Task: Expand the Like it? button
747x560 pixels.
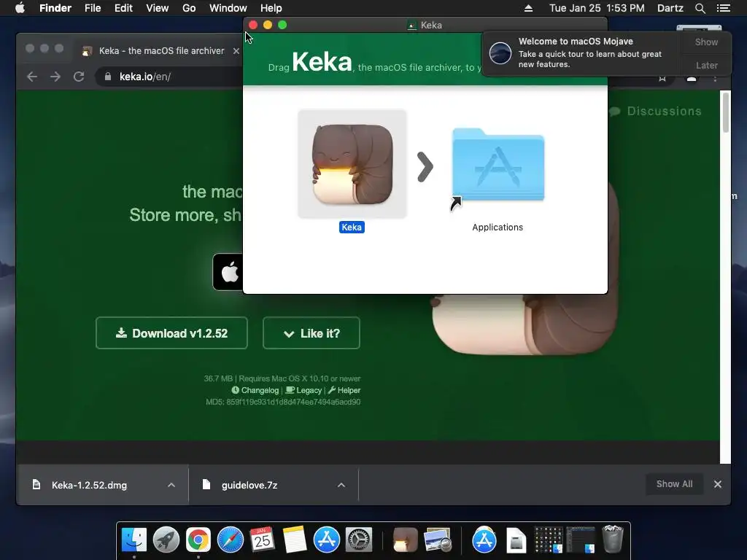Action: coord(311,332)
